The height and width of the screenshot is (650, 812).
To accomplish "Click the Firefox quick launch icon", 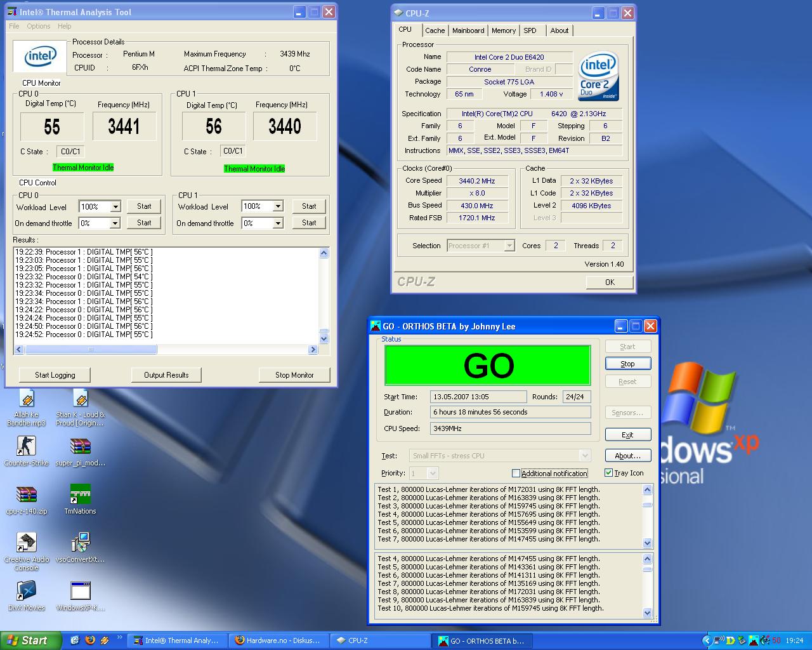I will coord(89,640).
